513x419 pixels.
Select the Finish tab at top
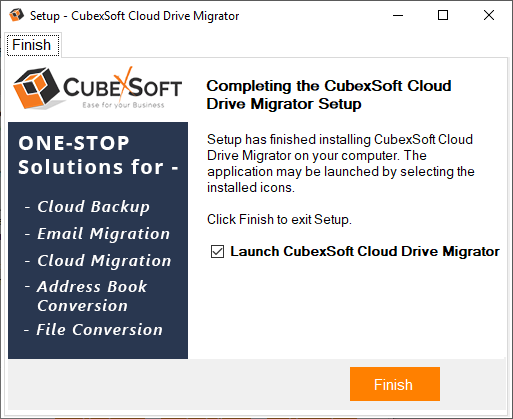pyautogui.click(x=33, y=45)
